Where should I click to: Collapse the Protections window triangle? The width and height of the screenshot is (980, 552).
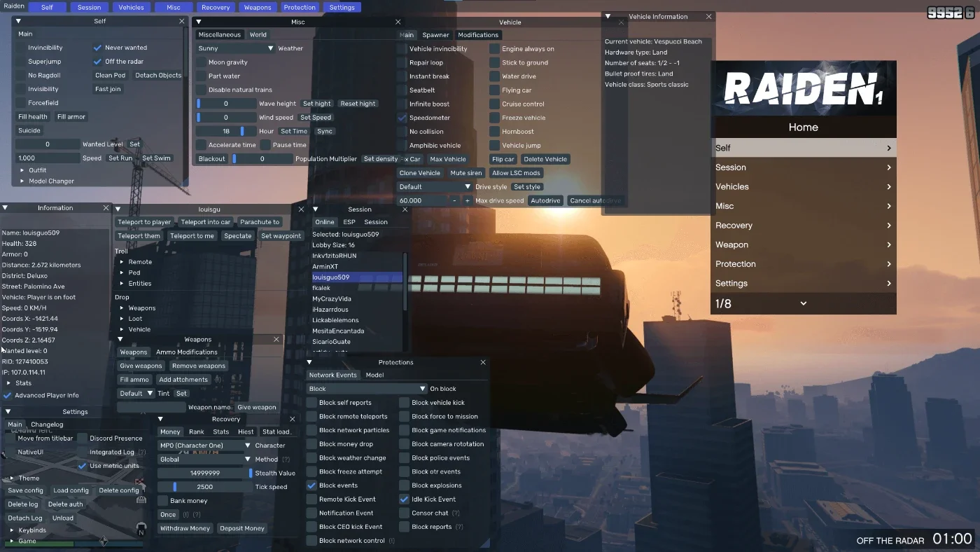coord(309,362)
